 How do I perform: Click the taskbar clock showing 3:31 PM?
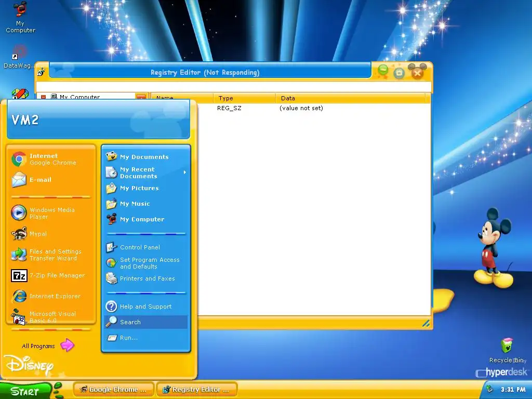(x=513, y=390)
